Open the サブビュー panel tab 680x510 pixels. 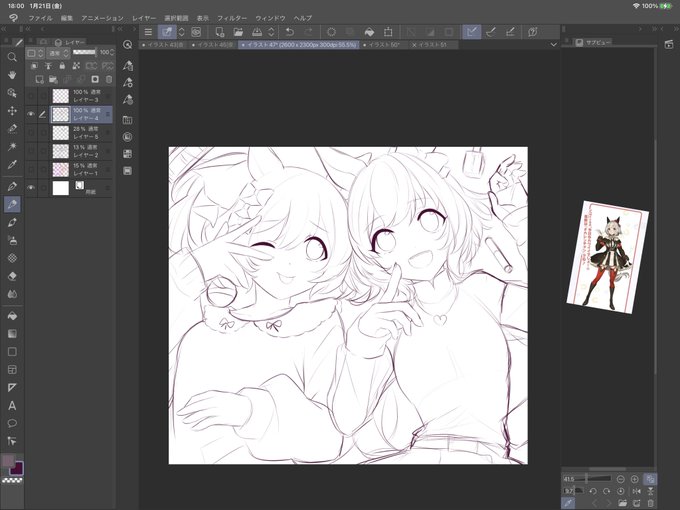pos(594,42)
